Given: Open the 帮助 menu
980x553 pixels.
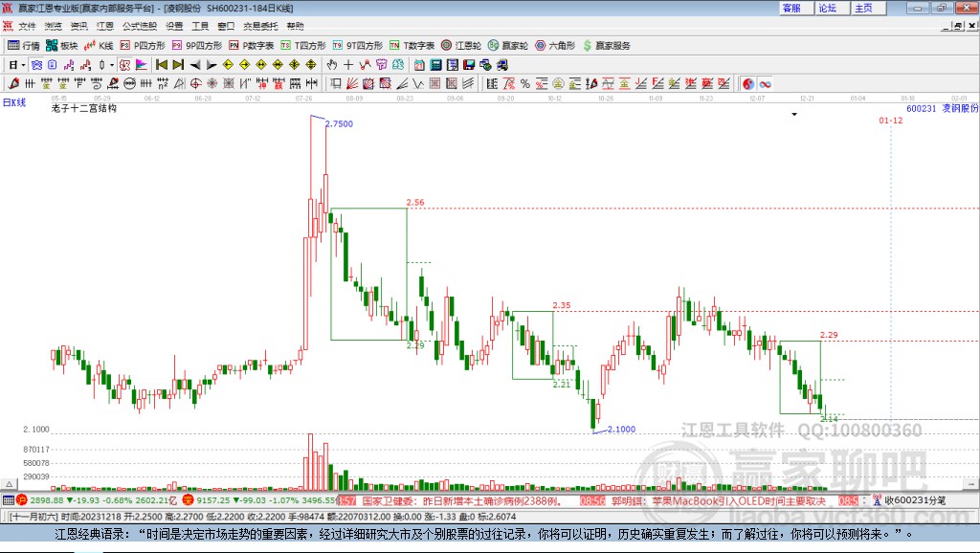Looking at the screenshot, I should pyautogui.click(x=295, y=26).
